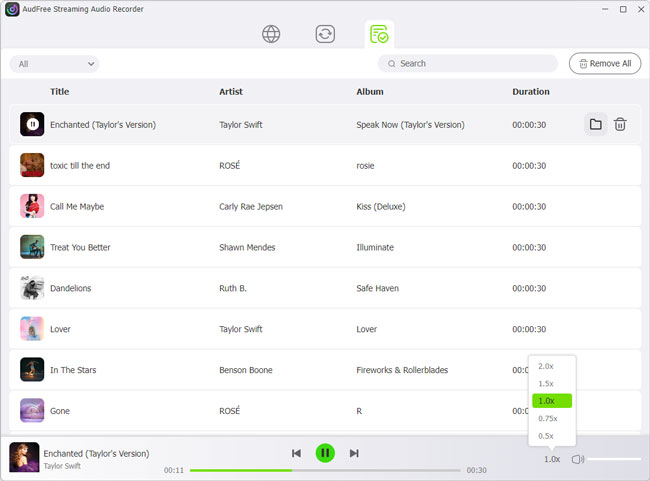This screenshot has height=481, width=650.
Task: Click album rosie
Action: click(x=365, y=166)
